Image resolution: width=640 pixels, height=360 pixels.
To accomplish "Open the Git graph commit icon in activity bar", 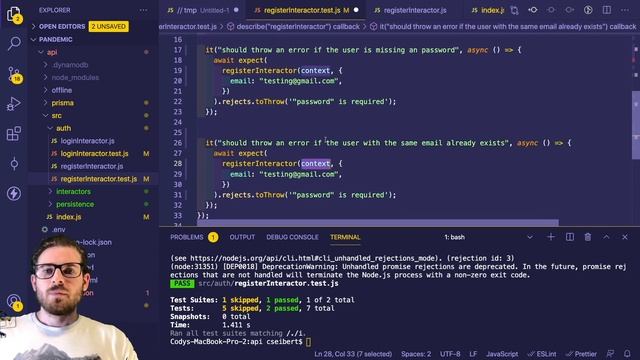I will [x=14, y=164].
